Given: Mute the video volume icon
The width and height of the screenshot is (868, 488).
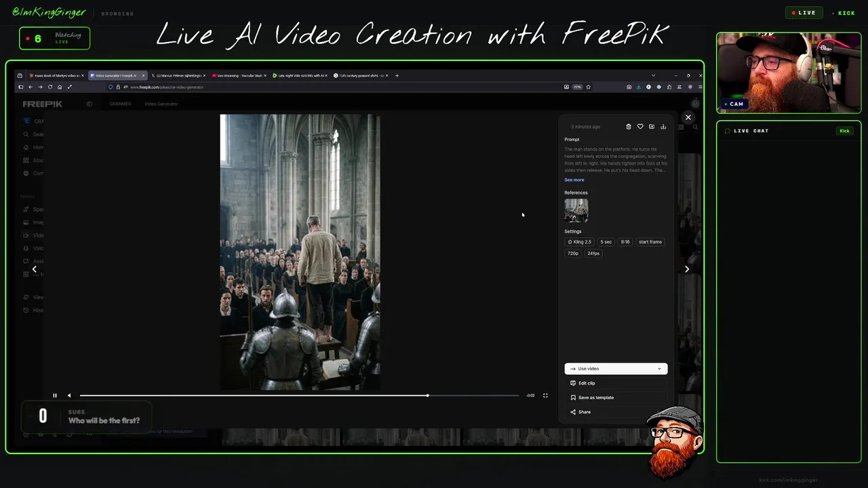Looking at the screenshot, I should pyautogui.click(x=68, y=395).
